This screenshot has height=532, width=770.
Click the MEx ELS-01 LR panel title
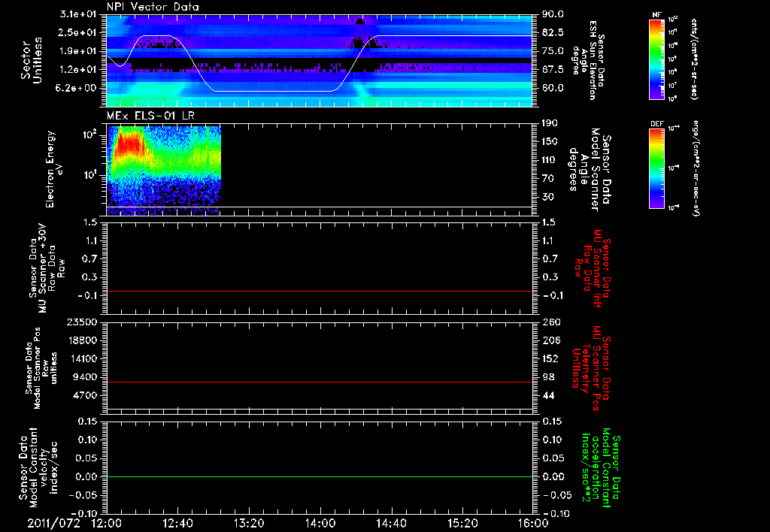pyautogui.click(x=150, y=116)
